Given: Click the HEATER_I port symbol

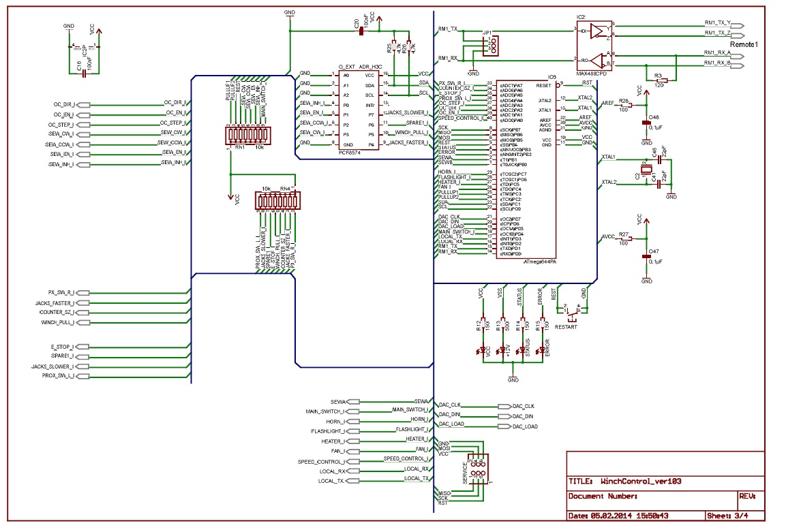Looking at the screenshot, I should [353, 441].
